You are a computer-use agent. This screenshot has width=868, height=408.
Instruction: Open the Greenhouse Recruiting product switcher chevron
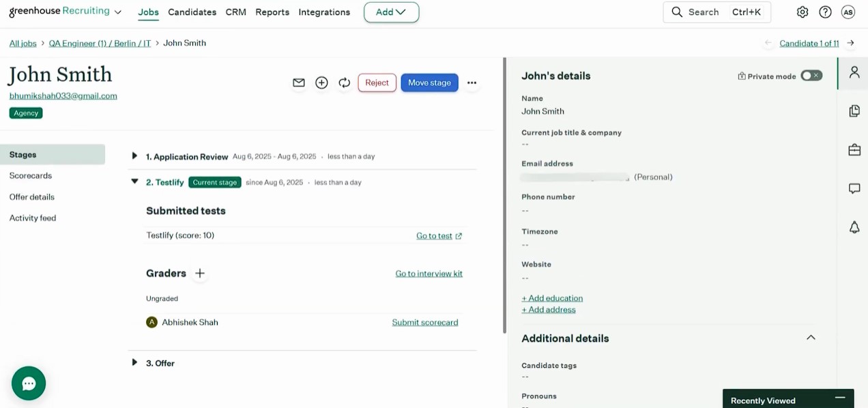click(x=118, y=12)
